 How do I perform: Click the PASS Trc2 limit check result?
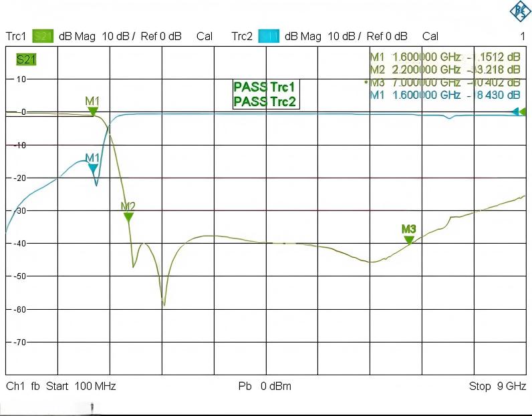[264, 101]
